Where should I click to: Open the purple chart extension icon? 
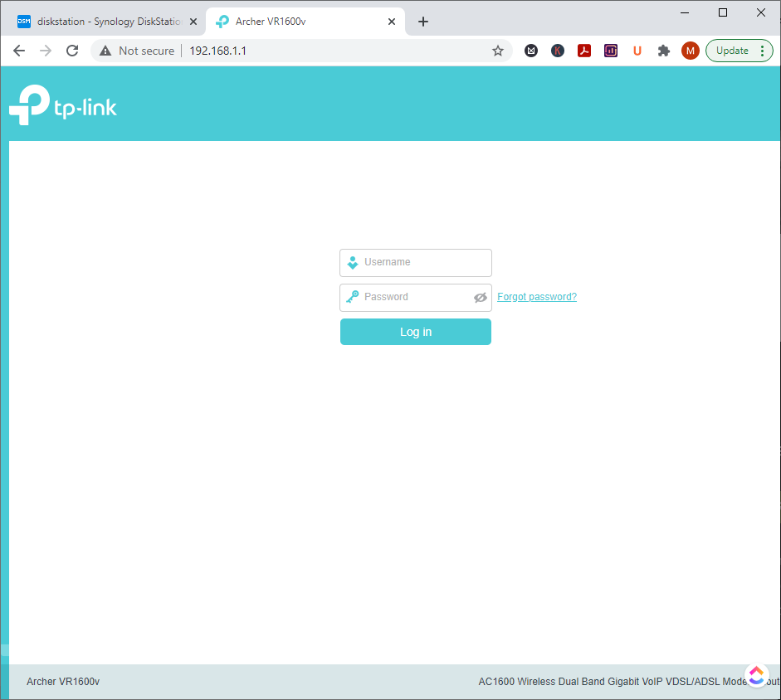(x=611, y=51)
